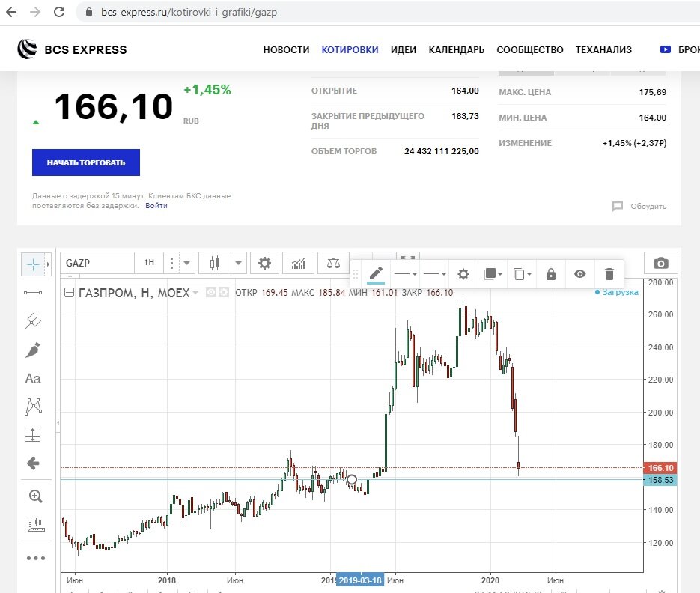This screenshot has height=593, width=700.
Task: Open the clone copy dropdown
Action: (522, 274)
